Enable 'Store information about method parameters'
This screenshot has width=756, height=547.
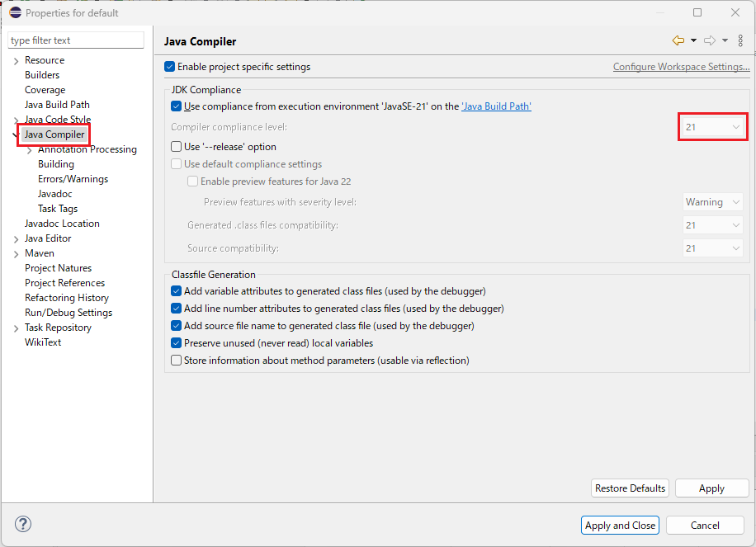[x=176, y=361]
